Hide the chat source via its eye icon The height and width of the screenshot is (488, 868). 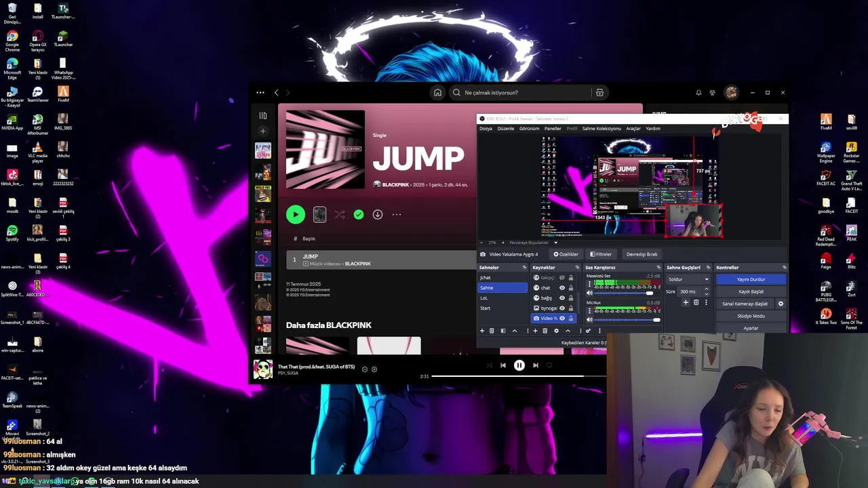pos(562,288)
